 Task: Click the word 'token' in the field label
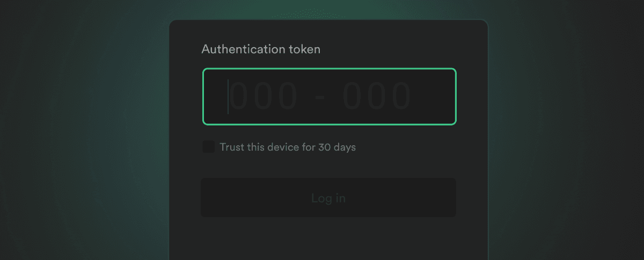pos(304,49)
